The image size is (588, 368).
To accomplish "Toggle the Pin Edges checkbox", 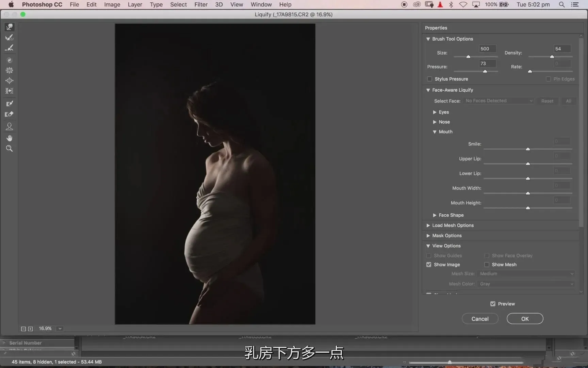I will point(548,79).
